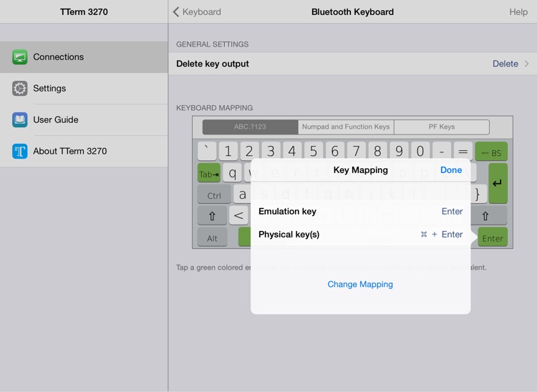Tap the green BS backspace key
Screen dimensions: 537x392
(x=491, y=151)
